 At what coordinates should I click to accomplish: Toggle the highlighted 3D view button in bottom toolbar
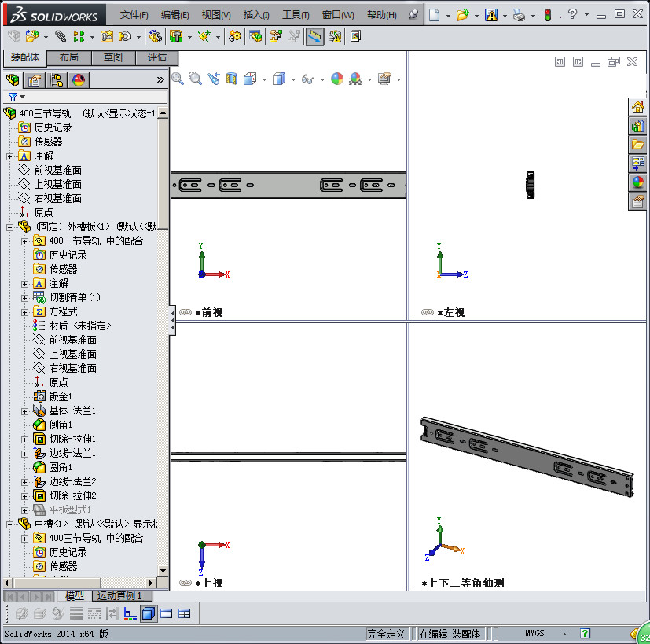[x=148, y=613]
